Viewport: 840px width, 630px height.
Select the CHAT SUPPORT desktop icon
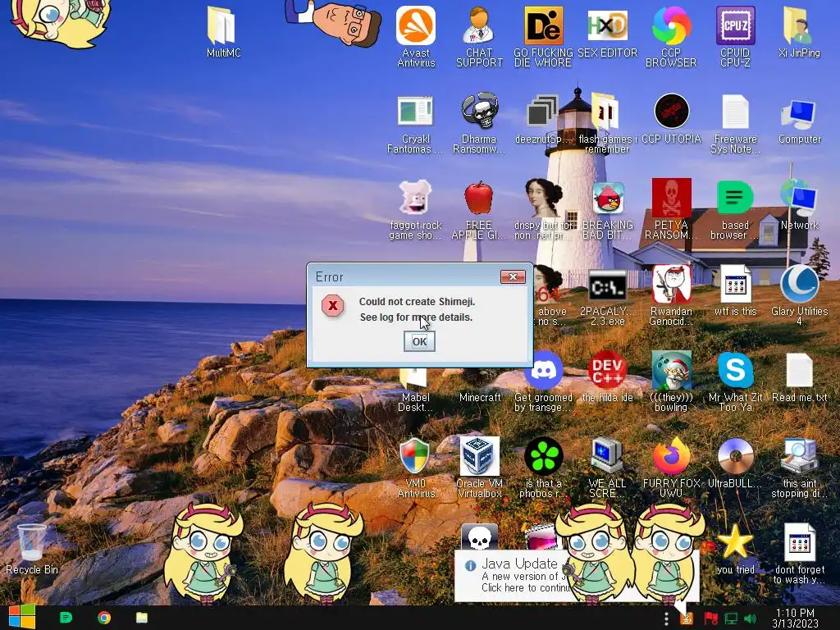tap(479, 36)
